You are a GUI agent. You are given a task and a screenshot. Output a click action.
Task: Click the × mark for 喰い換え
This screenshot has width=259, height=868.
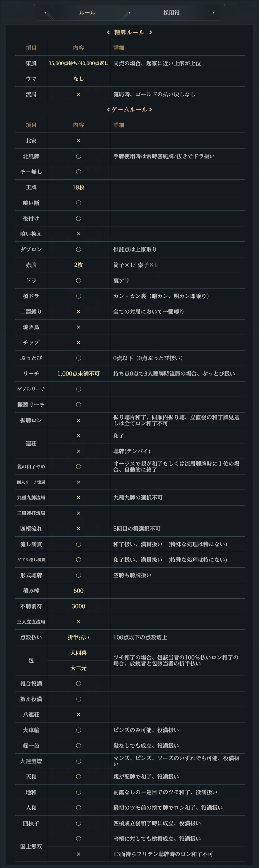pyautogui.click(x=78, y=234)
